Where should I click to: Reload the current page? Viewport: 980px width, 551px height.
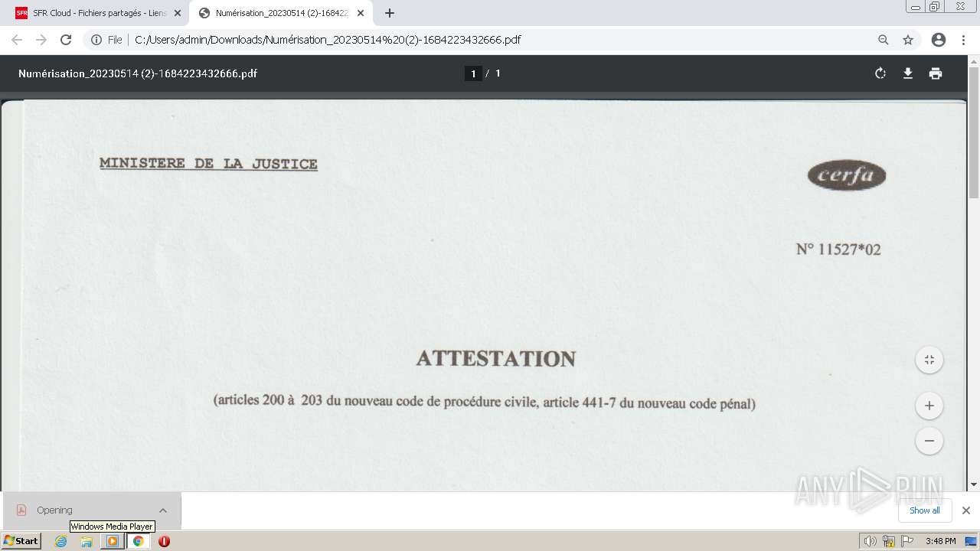pos(66,40)
